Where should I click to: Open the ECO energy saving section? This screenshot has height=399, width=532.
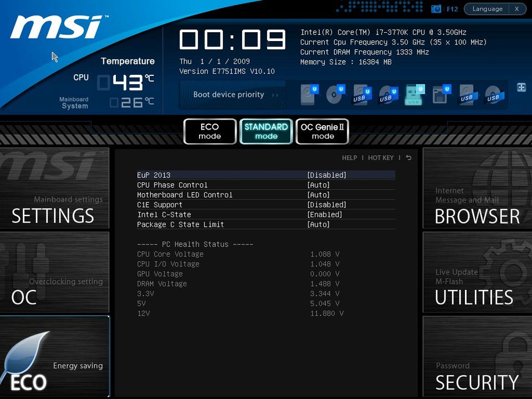(54, 356)
